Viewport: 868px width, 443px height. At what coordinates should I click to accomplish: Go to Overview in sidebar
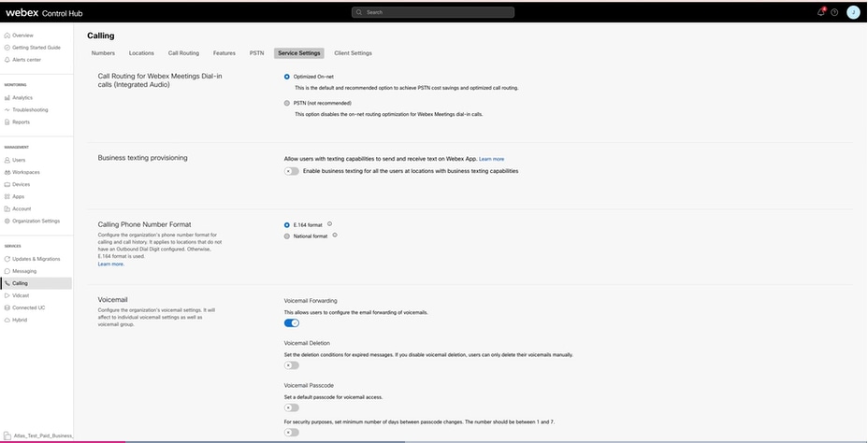click(x=22, y=36)
